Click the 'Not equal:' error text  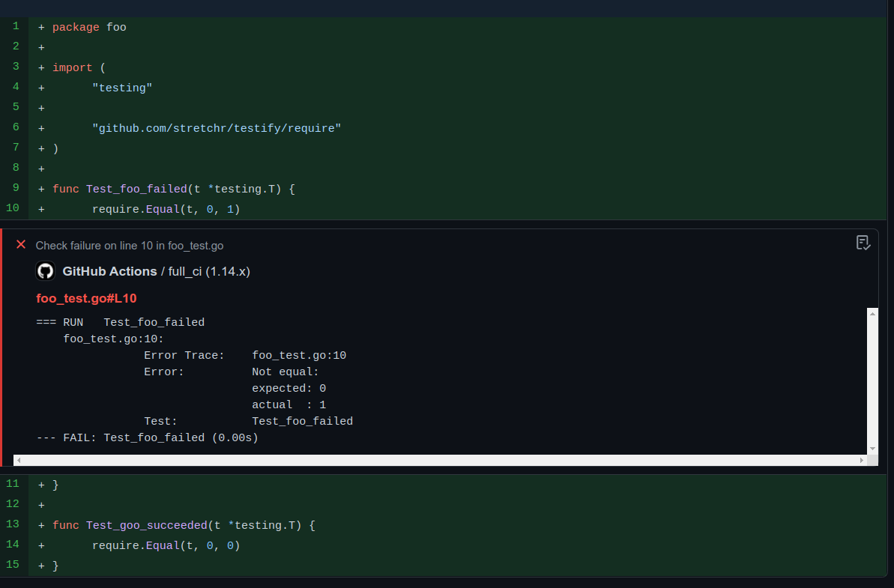(x=285, y=372)
